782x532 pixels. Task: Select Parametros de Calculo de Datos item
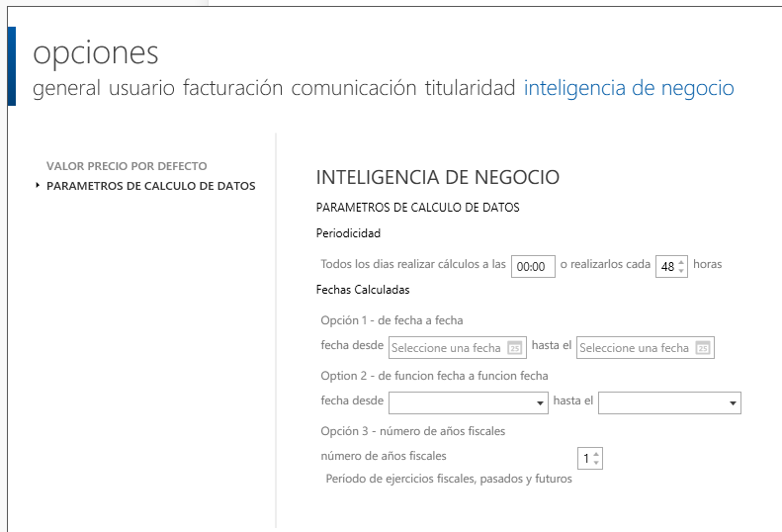click(150, 186)
